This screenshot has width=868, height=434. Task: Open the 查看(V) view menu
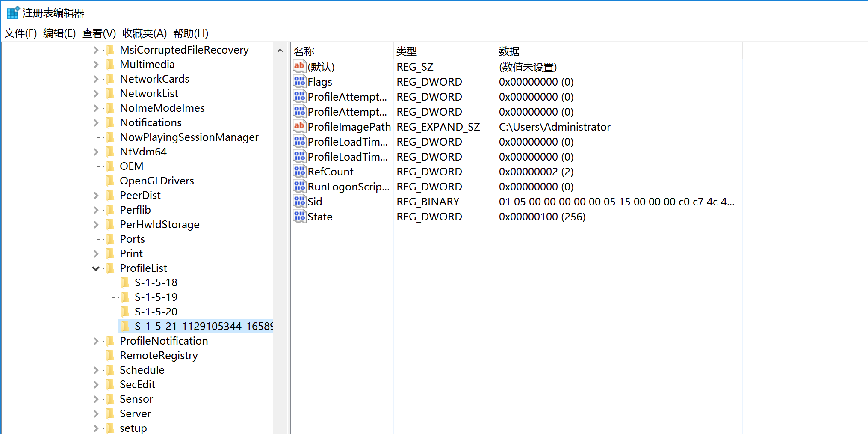[99, 33]
